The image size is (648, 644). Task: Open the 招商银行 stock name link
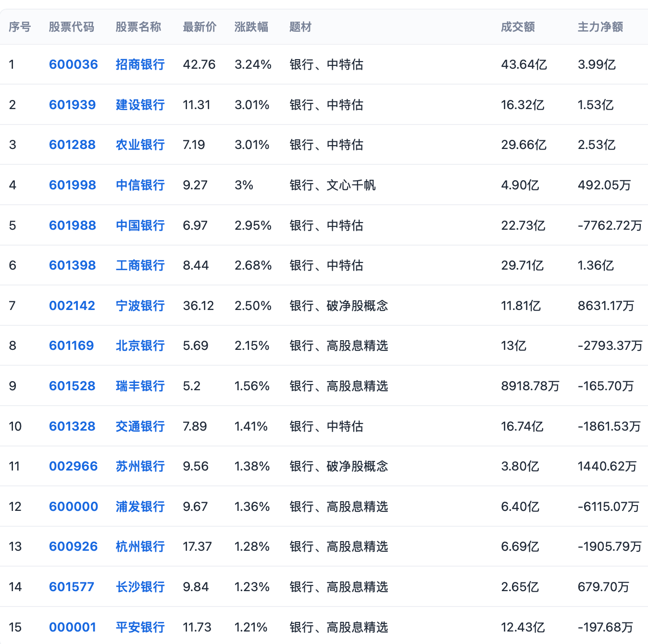point(140,64)
